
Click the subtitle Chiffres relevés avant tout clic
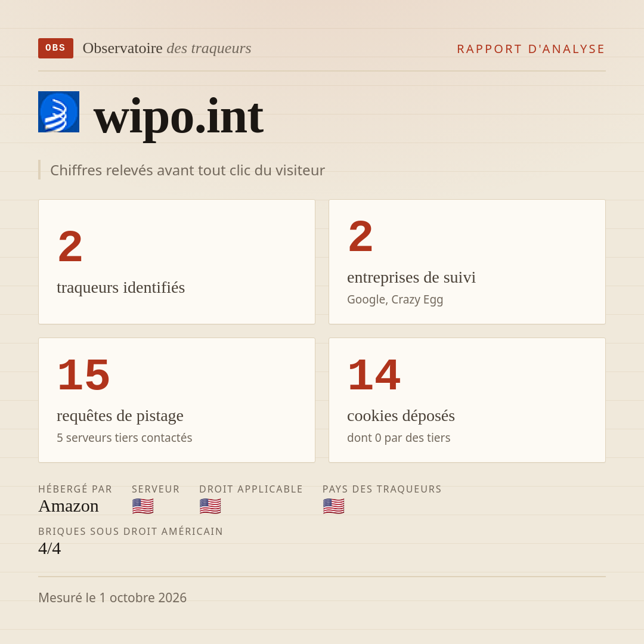[x=187, y=170]
